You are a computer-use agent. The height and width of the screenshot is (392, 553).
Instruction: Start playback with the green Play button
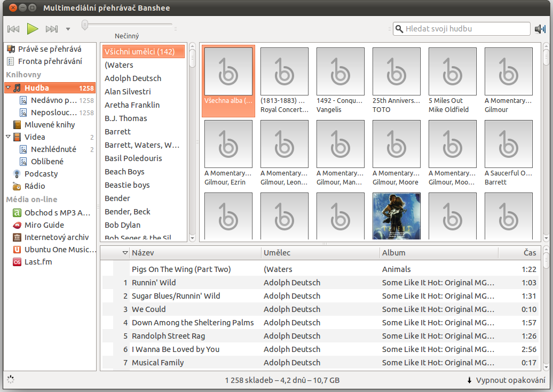tap(33, 29)
